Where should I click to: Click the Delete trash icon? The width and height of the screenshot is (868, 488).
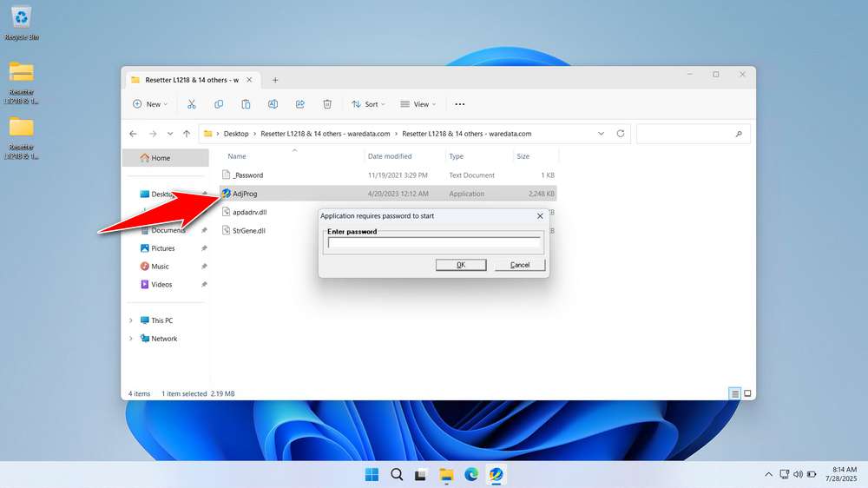pos(327,104)
